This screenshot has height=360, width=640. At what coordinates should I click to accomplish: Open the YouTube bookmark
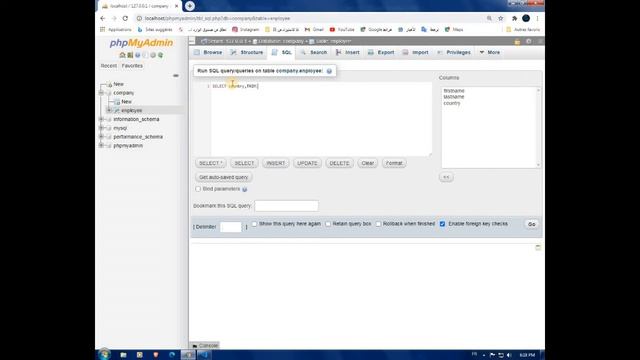[x=342, y=29]
